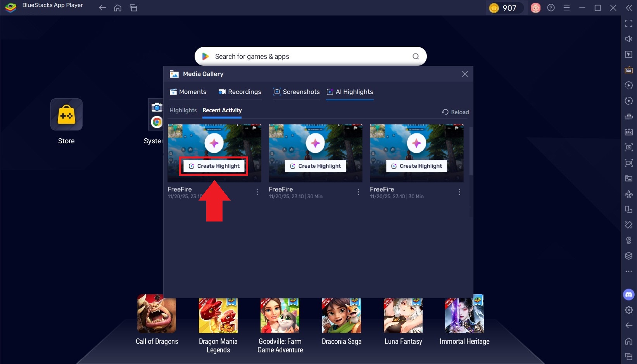
Task: Open BlueStacks settings gear icon
Action: coord(628,310)
